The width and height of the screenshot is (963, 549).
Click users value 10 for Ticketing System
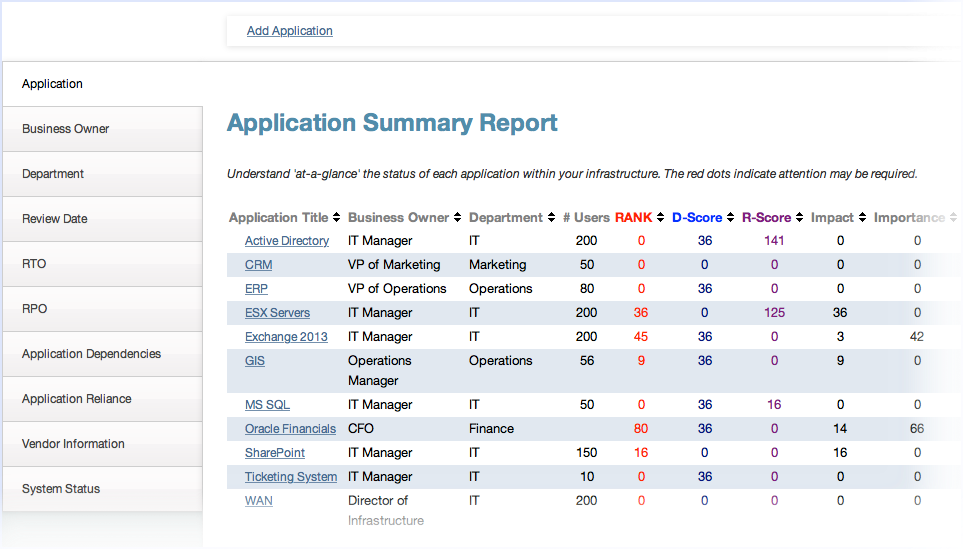point(587,477)
